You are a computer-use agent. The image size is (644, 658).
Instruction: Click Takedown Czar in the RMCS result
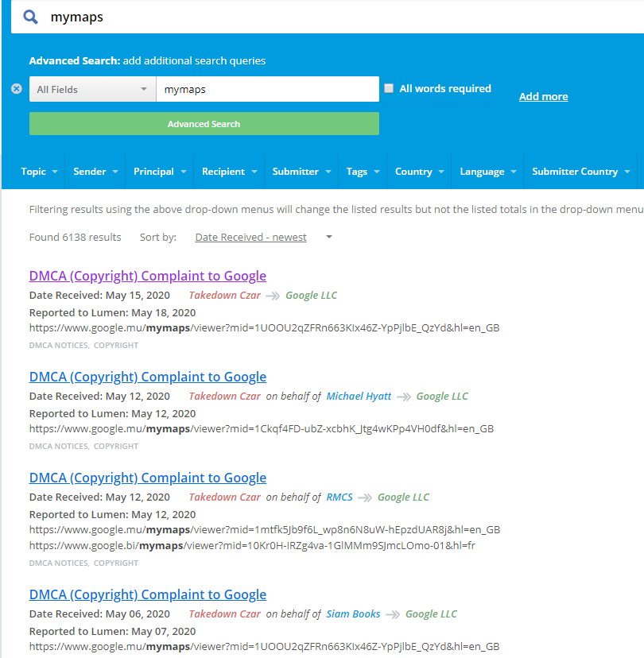224,497
